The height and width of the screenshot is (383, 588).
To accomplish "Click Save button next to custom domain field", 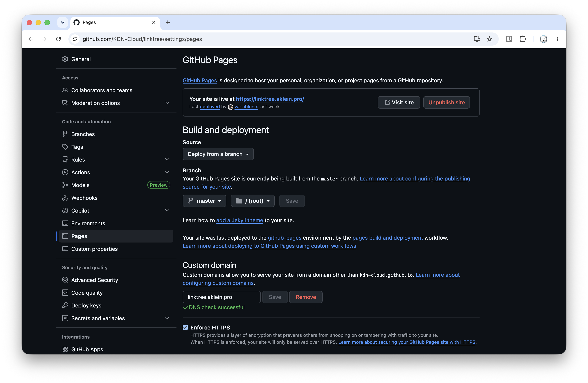I will click(x=275, y=297).
